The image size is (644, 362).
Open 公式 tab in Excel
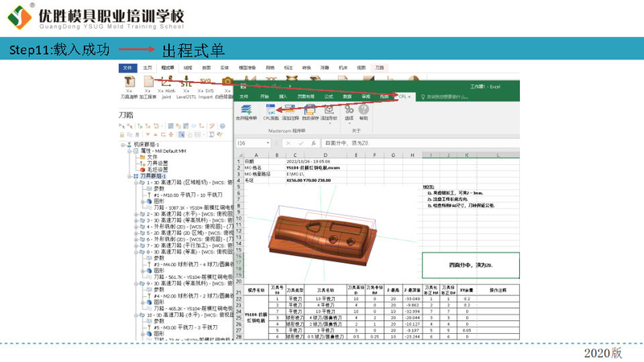coord(328,97)
